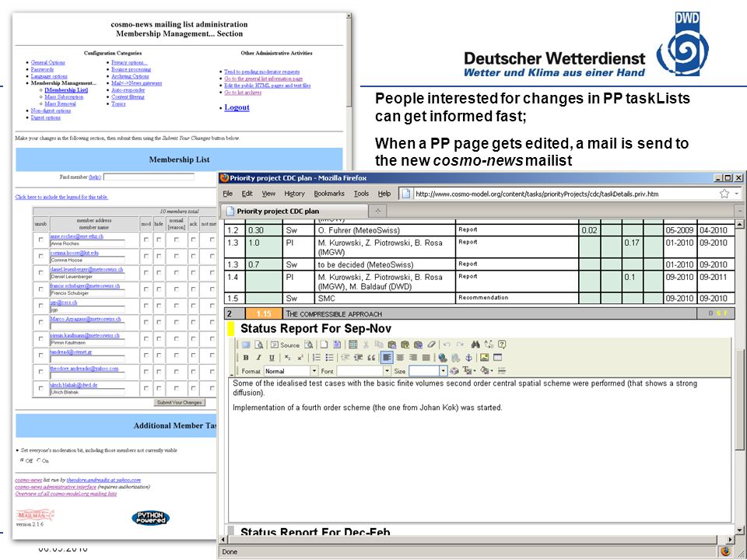Click the eraser remove-format icon

point(432,345)
